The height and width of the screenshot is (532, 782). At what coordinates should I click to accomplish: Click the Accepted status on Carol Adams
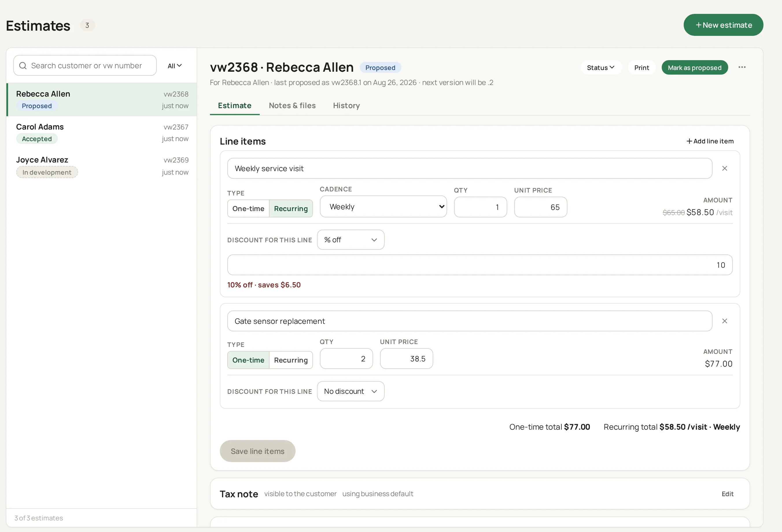coord(37,139)
